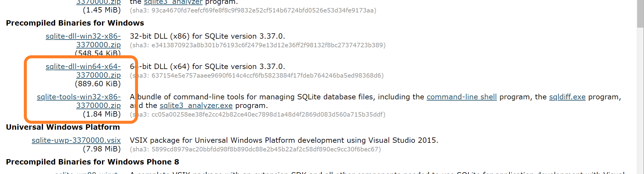Click the Precompiled Binaries for Windows heading
Image resolution: width=644 pixels, height=174 pixels.
click(x=75, y=23)
